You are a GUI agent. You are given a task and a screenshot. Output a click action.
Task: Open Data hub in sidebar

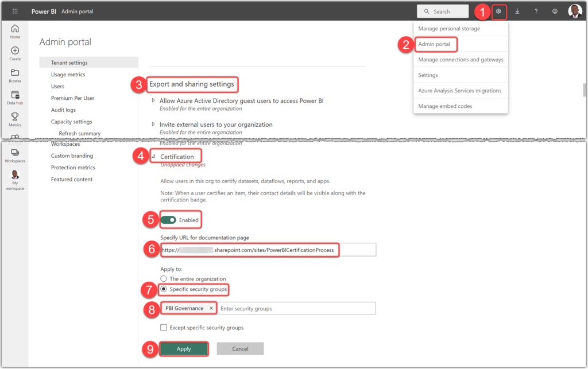(x=15, y=98)
